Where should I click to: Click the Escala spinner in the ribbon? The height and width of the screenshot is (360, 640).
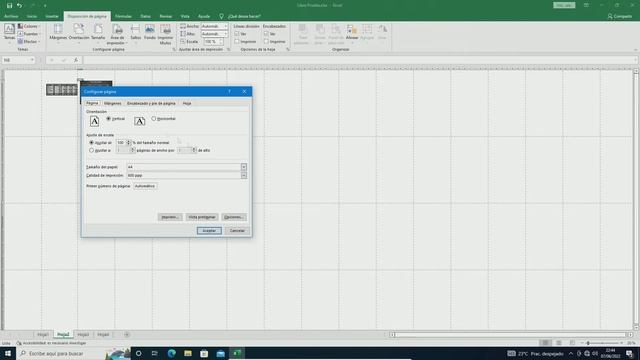pyautogui.click(x=221, y=42)
